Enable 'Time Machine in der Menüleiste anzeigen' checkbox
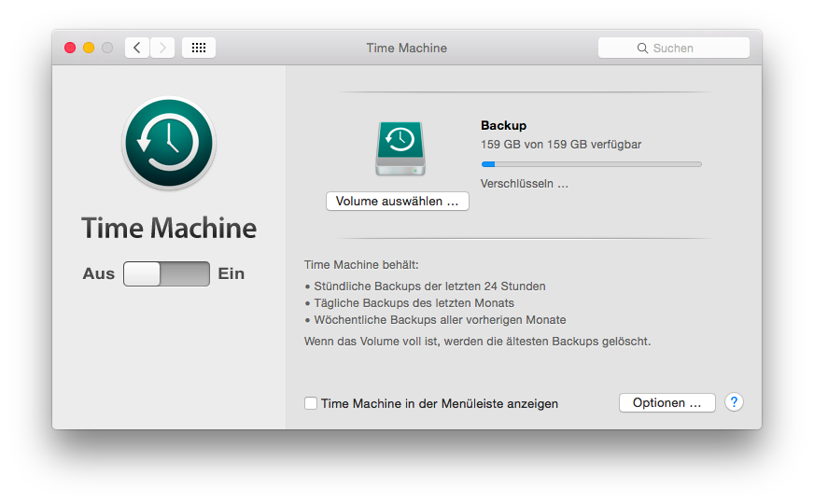The width and height of the screenshot is (814, 504). click(x=311, y=403)
